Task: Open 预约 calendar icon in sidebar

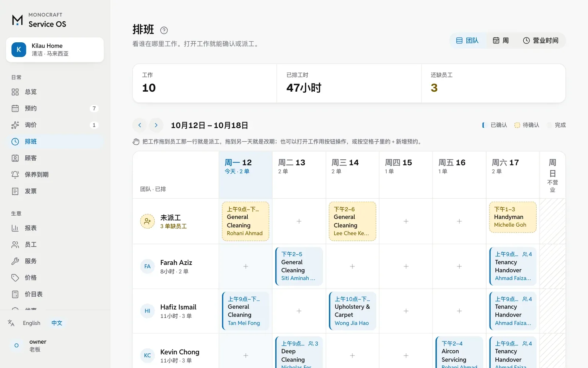Action: click(x=15, y=109)
